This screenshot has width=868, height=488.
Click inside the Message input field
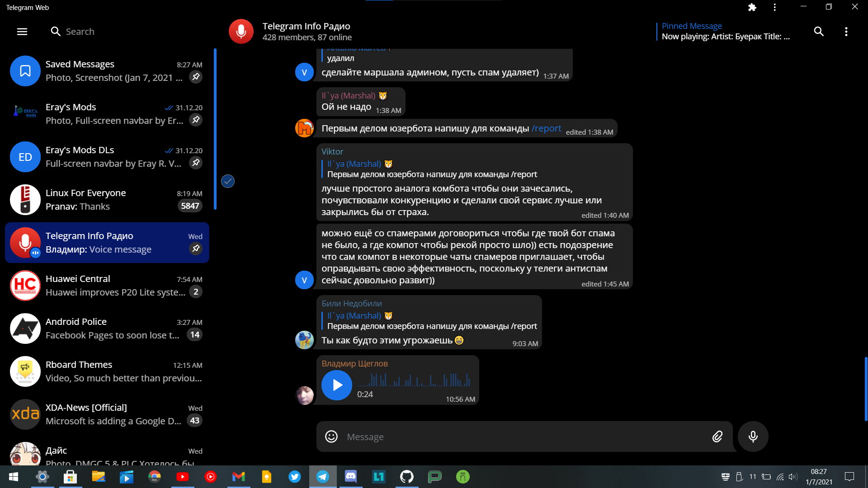pyautogui.click(x=497, y=436)
